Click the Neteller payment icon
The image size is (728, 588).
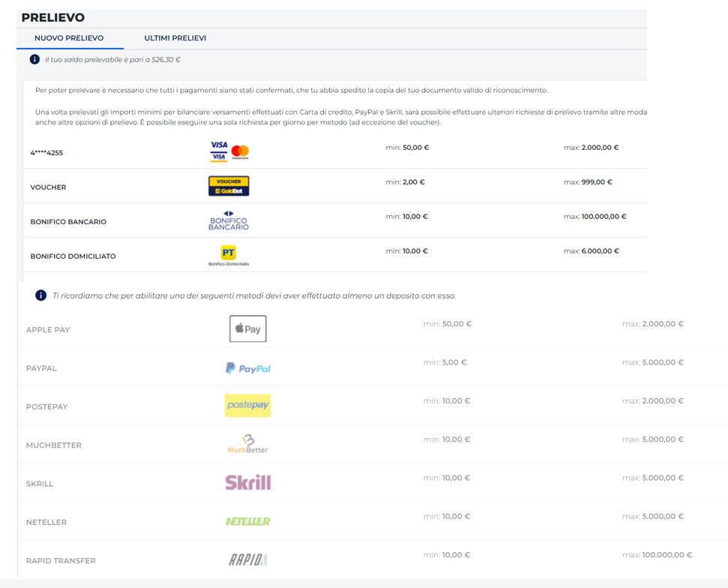(247, 520)
